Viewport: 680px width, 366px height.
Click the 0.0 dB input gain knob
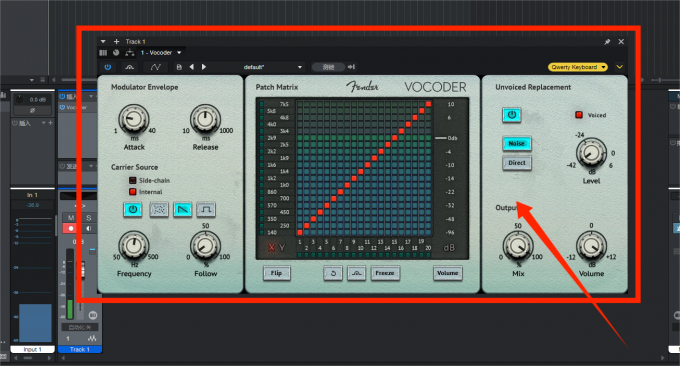[x=19, y=100]
